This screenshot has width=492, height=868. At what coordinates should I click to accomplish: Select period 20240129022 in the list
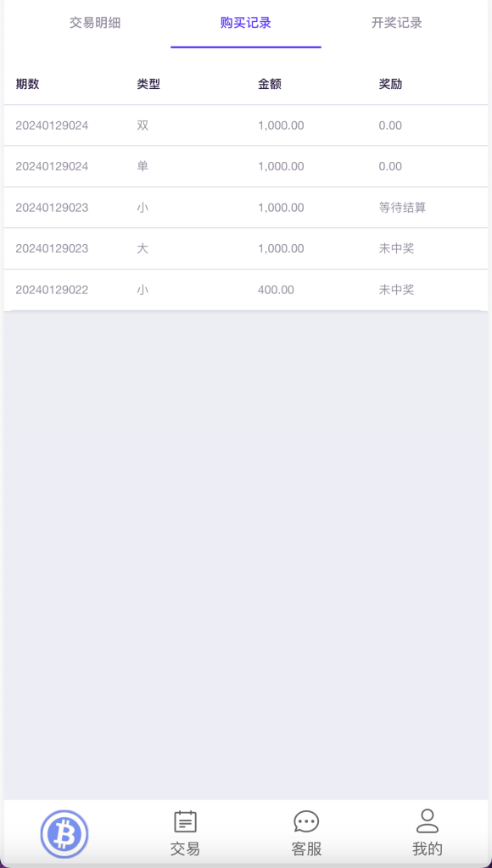pyautogui.click(x=51, y=289)
